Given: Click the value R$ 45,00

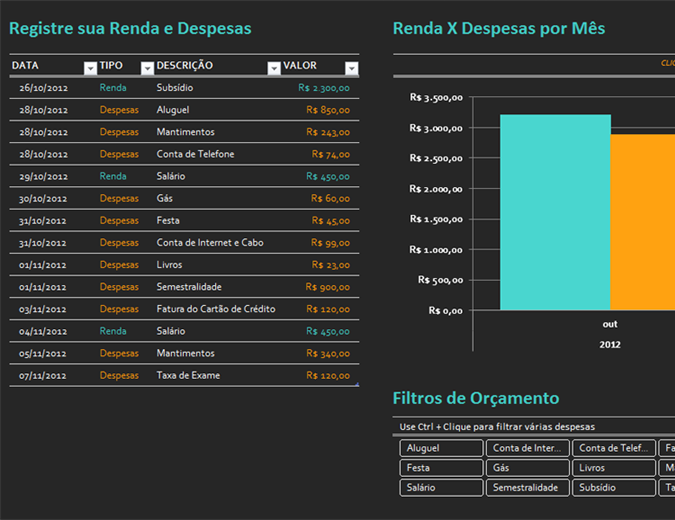Looking at the screenshot, I should (331, 221).
